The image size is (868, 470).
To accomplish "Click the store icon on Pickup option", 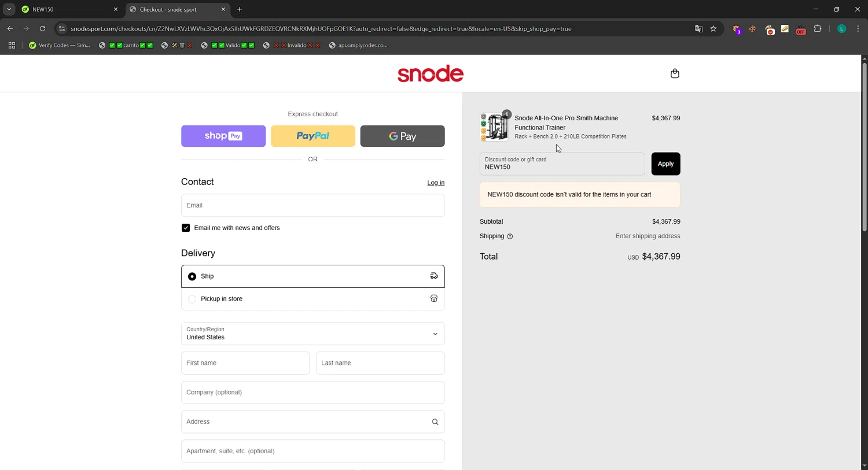I will click(434, 299).
